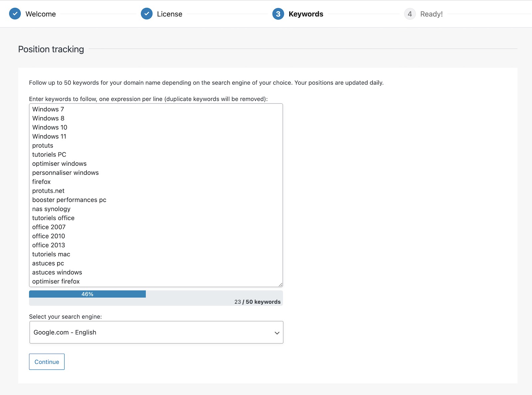Click the 'firefox' keyword line

point(42,182)
